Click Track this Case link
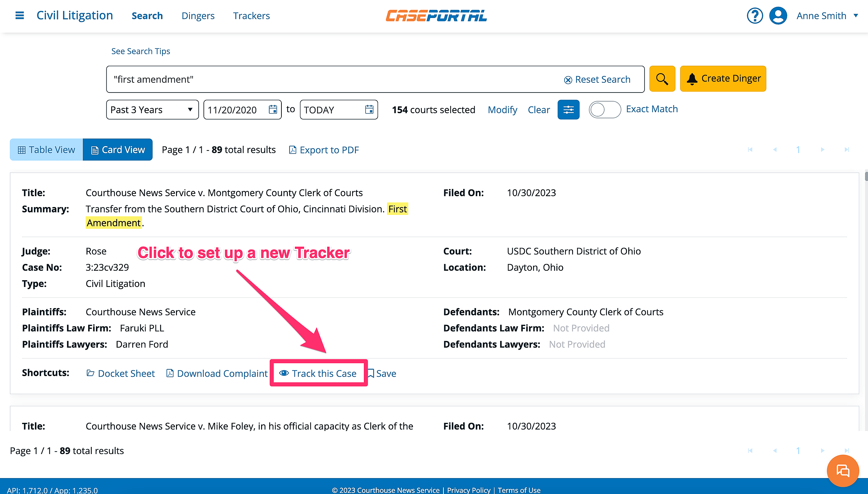The height and width of the screenshot is (494, 868). click(x=318, y=373)
